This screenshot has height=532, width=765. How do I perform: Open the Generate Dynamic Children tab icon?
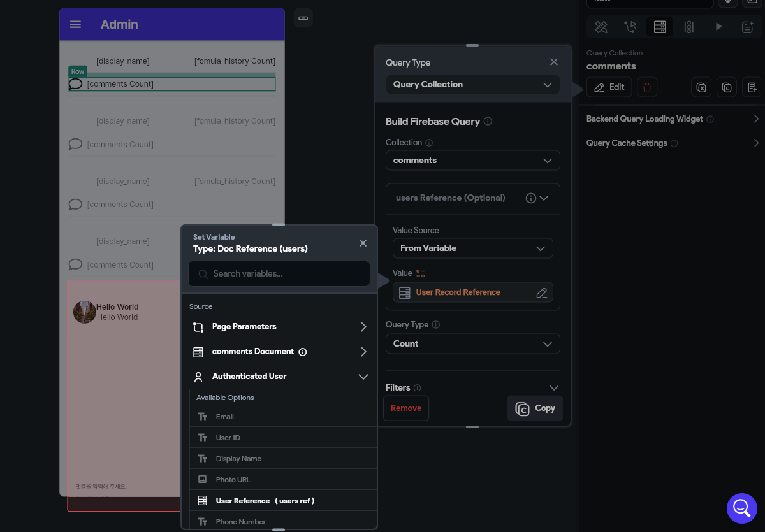(689, 27)
